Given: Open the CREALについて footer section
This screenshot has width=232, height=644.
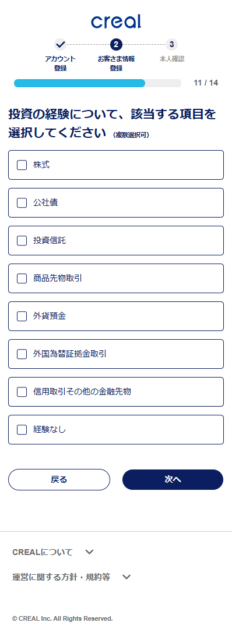Looking at the screenshot, I should [x=43, y=552].
